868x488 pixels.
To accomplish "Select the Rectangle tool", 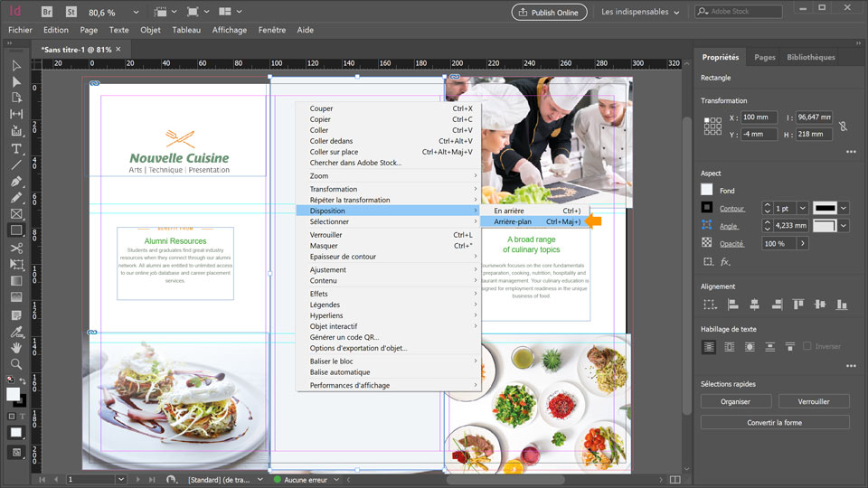I will pos(16,230).
